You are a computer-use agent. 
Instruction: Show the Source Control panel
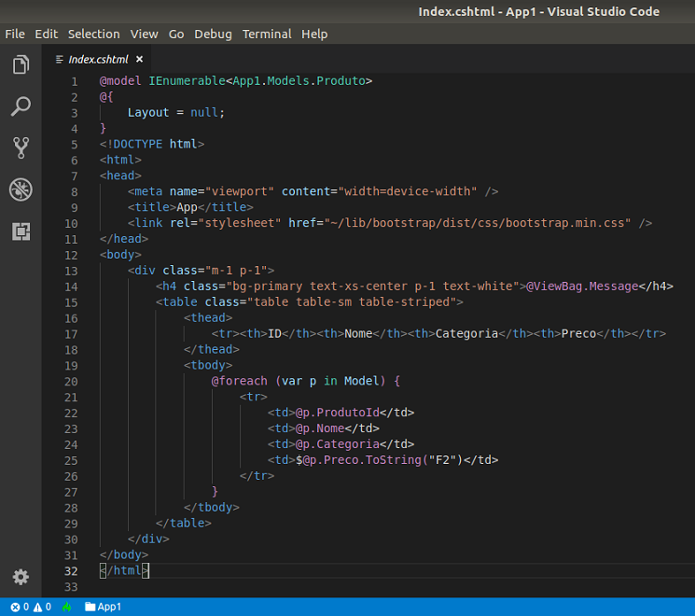21,147
